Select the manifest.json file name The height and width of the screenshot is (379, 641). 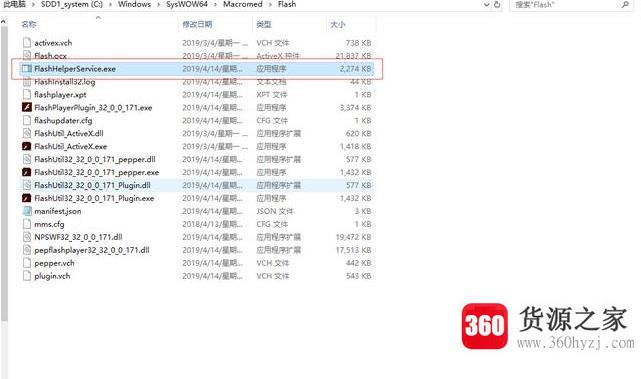click(58, 211)
